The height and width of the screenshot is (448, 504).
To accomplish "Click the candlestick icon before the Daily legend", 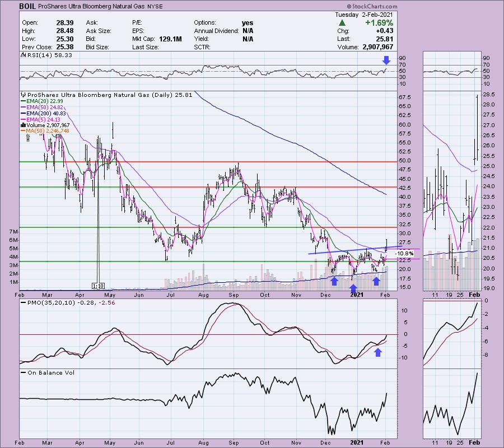I will [23, 95].
